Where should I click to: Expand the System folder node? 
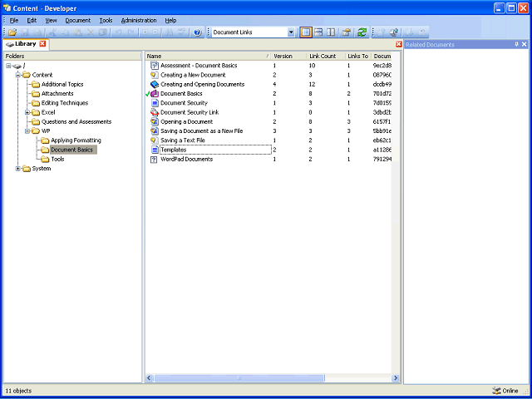(x=18, y=169)
